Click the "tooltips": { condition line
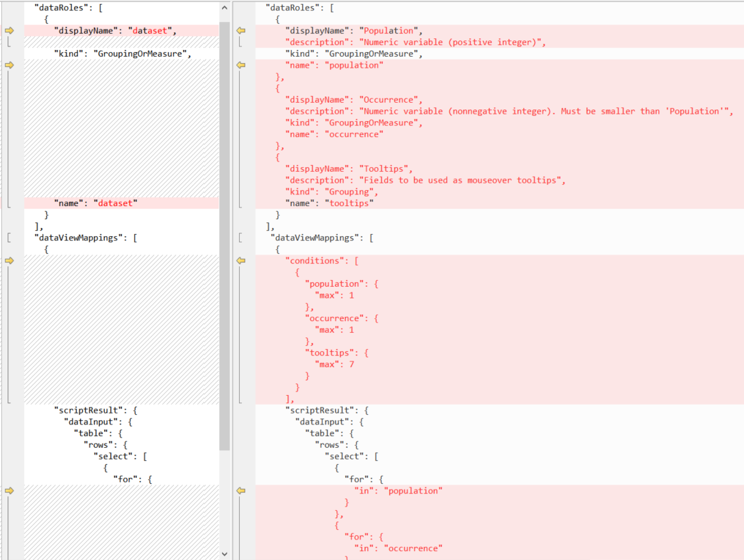The height and width of the screenshot is (560, 744). point(336,353)
